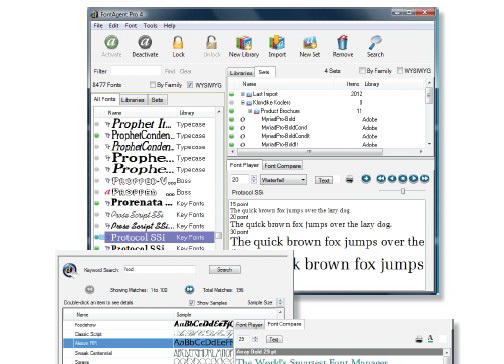
Task: Fast-forward to last font in Font Player
Action: click(424, 179)
